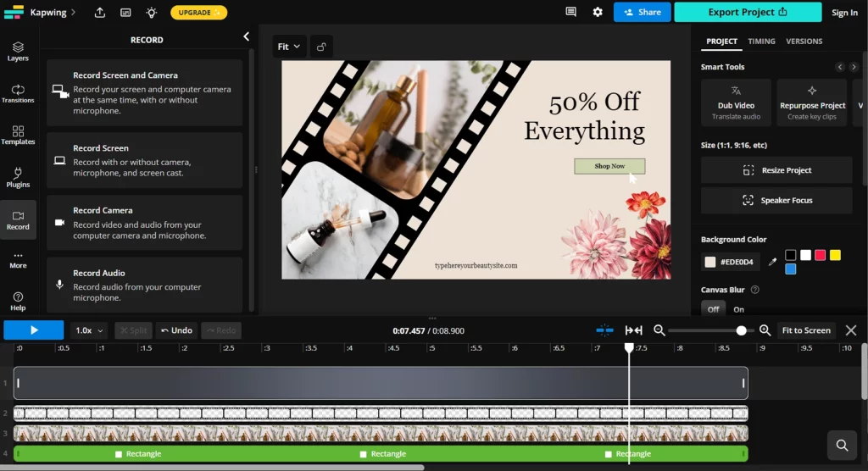Select the red background color swatch
This screenshot has width=868, height=471.
tap(820, 255)
